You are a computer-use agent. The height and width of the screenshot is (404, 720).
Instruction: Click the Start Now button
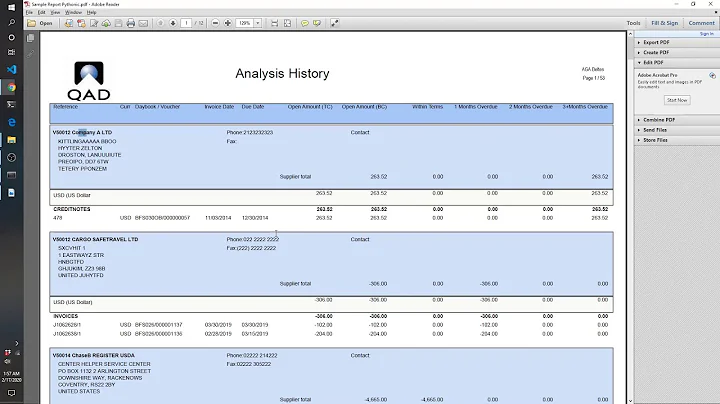coord(677,100)
